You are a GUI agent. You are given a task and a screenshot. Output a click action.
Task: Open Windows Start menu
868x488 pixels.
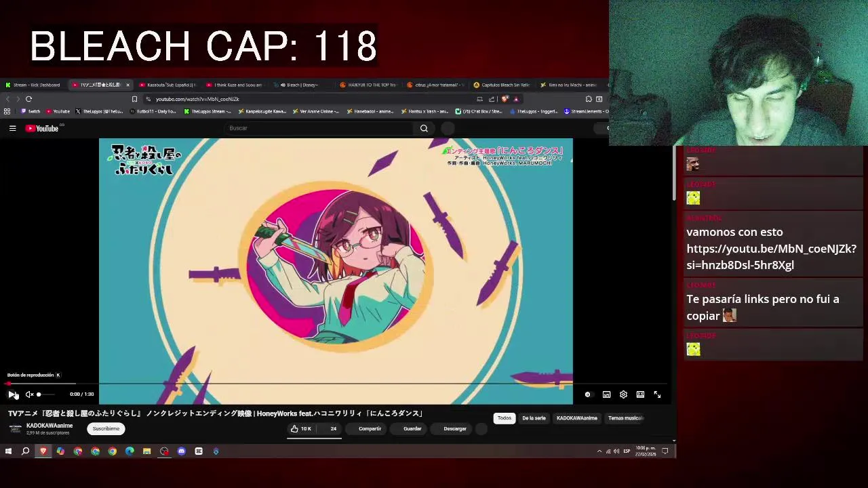tap(8, 451)
